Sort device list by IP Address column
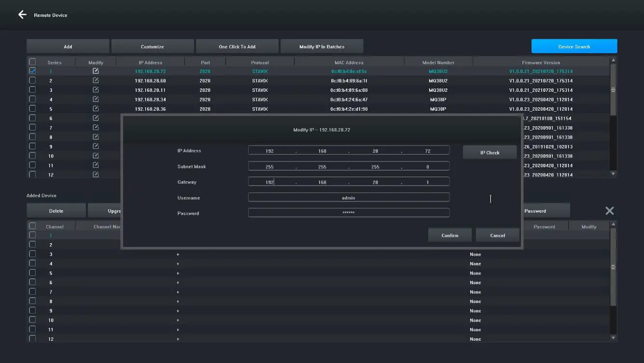This screenshot has height=363, width=644. (x=150, y=62)
